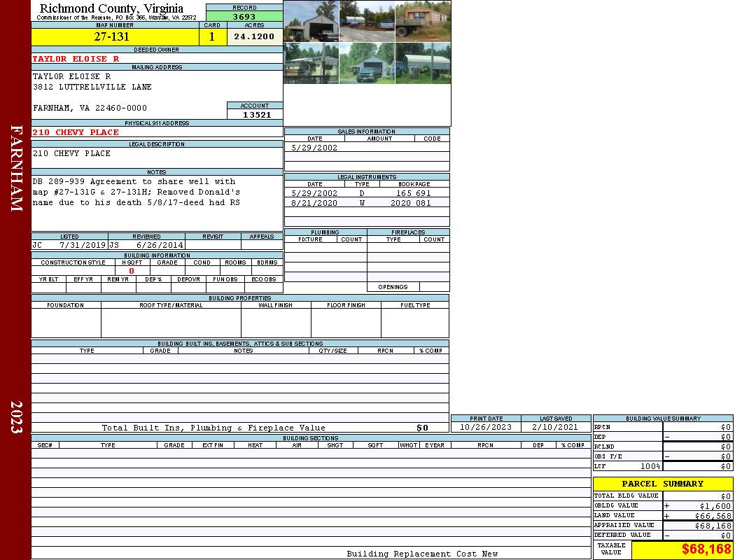Screen dimensions: 735x560
Task: Click the reviewed date 6/26/2014
Action: click(x=160, y=245)
